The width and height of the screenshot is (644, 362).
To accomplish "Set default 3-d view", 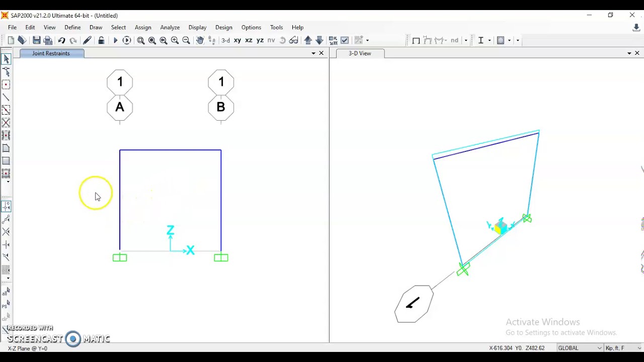I will point(226,40).
